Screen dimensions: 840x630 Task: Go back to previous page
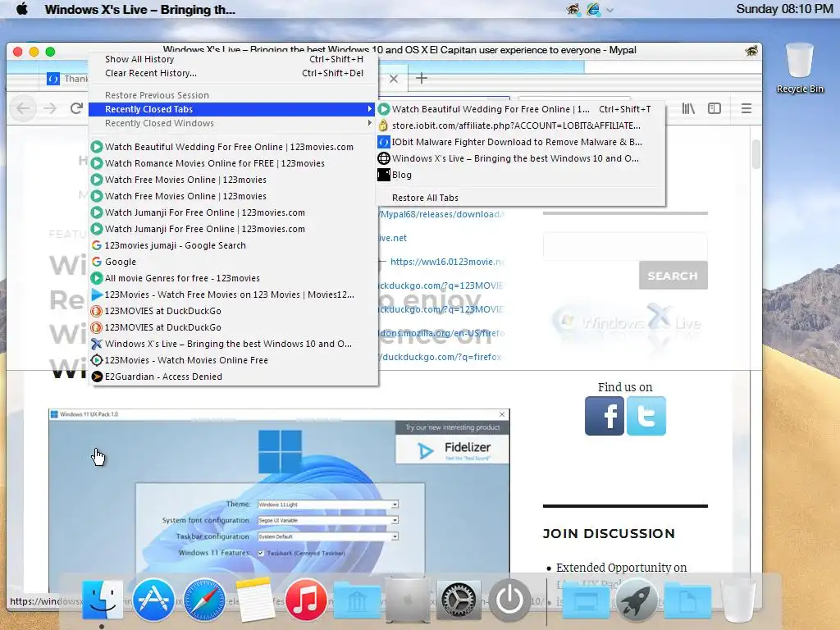point(23,109)
